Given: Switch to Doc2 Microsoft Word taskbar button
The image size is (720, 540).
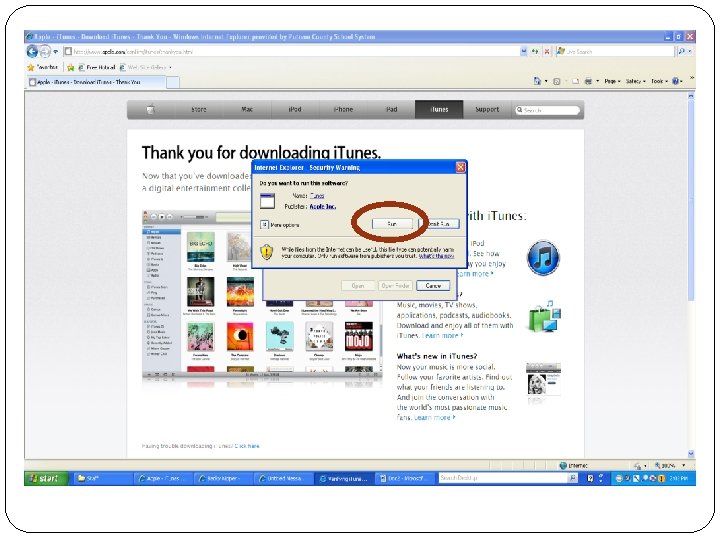Looking at the screenshot, I should pos(404,478).
